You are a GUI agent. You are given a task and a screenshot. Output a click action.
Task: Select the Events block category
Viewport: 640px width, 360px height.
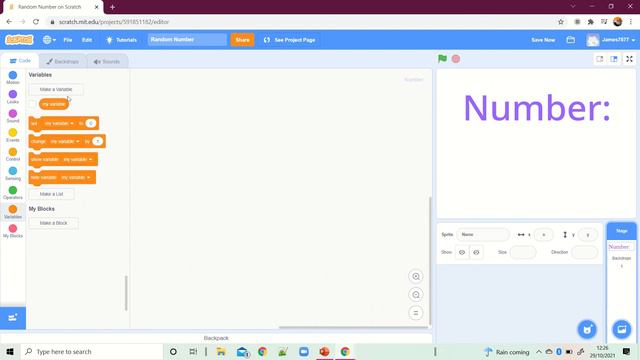coord(13,135)
